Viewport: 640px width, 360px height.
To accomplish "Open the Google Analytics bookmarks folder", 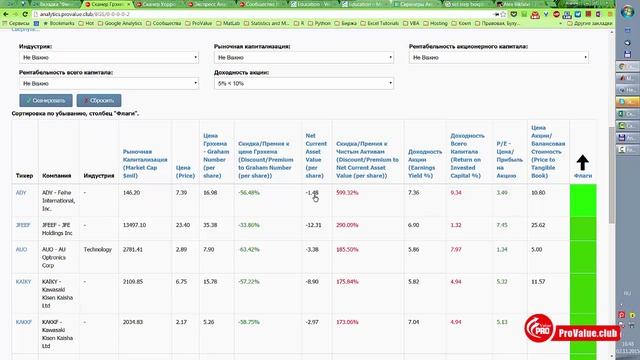I will pyautogui.click(x=120, y=23).
